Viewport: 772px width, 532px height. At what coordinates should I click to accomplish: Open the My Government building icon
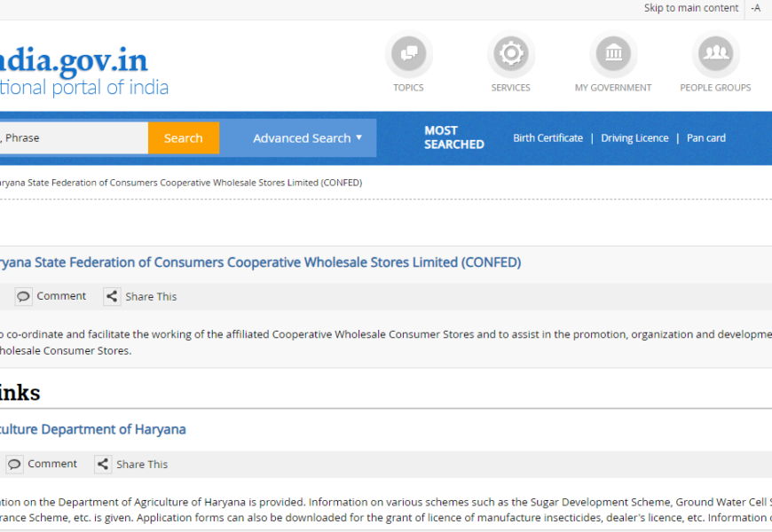pos(612,54)
